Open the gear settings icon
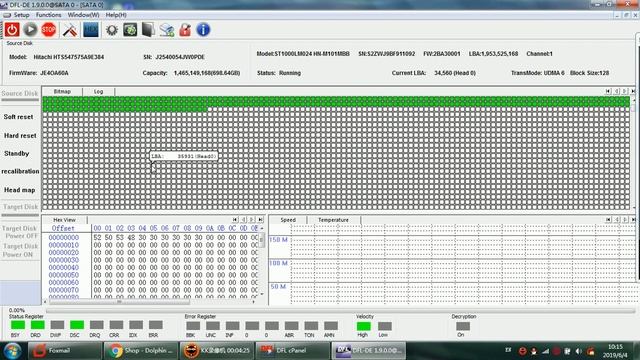 pyautogui.click(x=112, y=30)
